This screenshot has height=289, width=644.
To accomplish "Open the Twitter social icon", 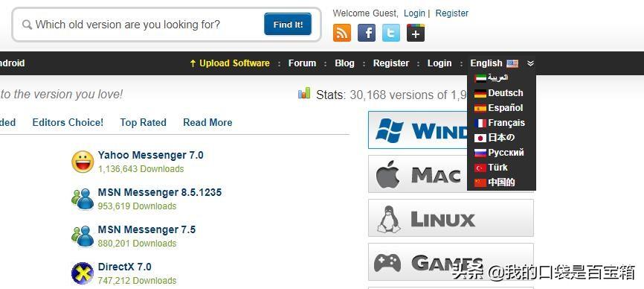I will [x=391, y=33].
